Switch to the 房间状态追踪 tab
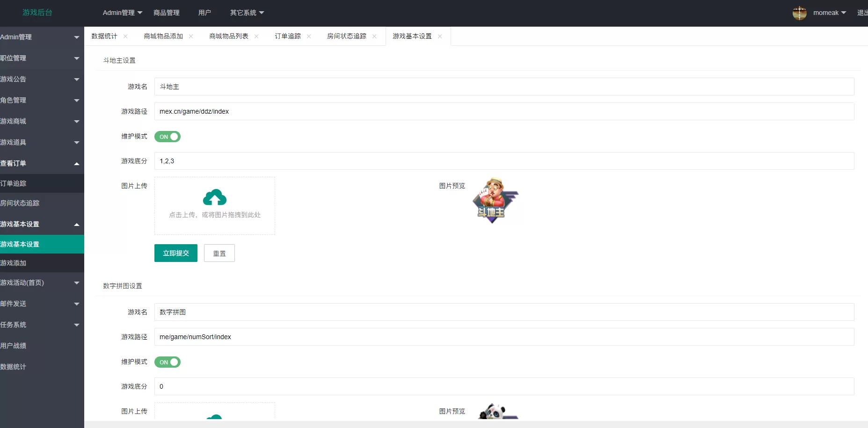 [x=347, y=36]
